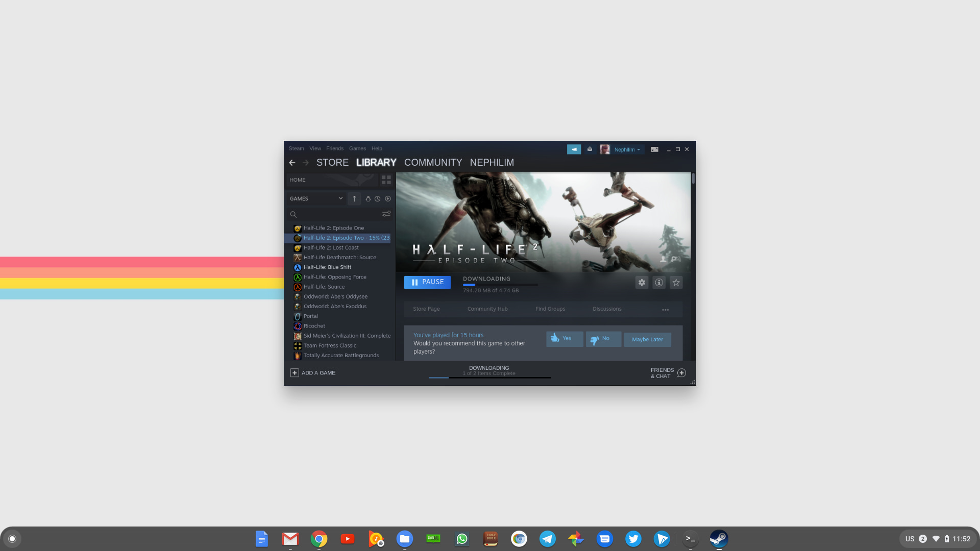Recommend the game with Yes
The width and height of the screenshot is (980, 551).
pyautogui.click(x=565, y=339)
